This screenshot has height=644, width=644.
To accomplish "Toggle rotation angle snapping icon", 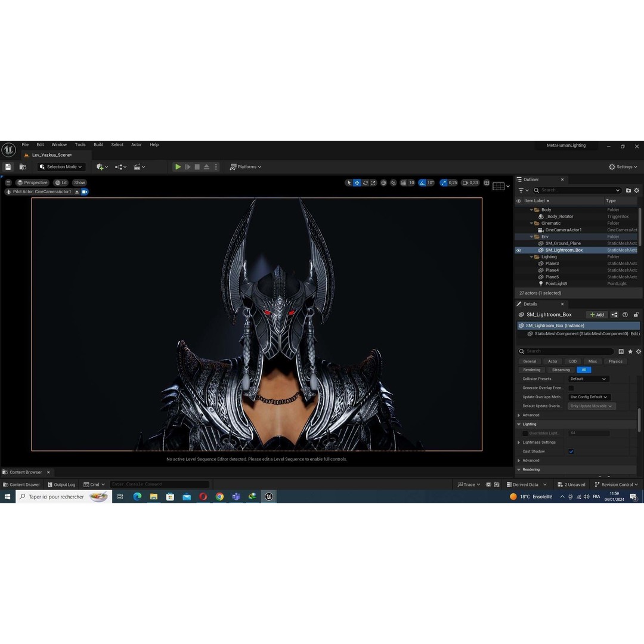I will pos(422,183).
